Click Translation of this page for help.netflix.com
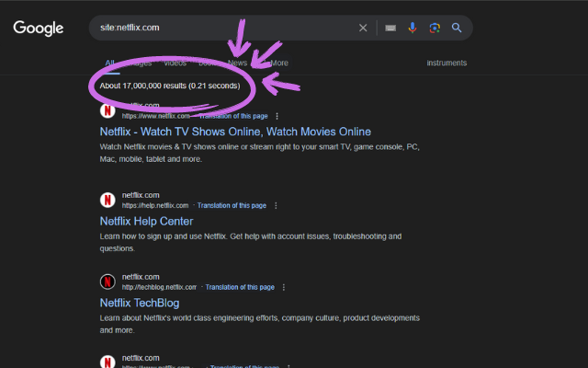Screen dimensions: 588x368 [232, 205]
